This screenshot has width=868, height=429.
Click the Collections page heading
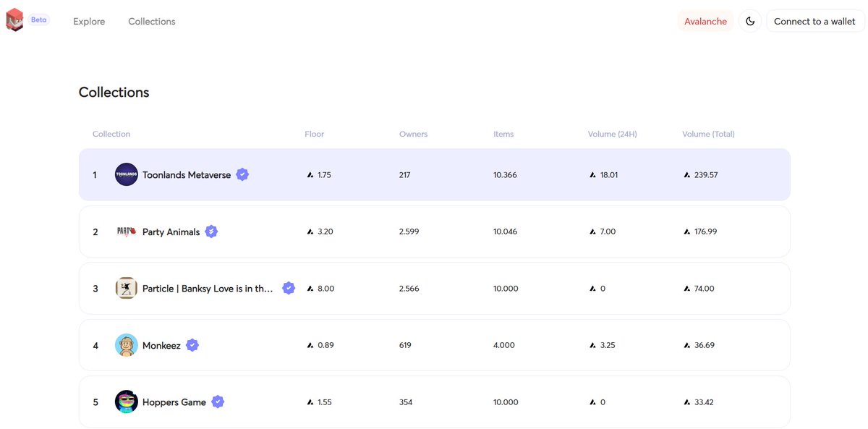coord(114,93)
